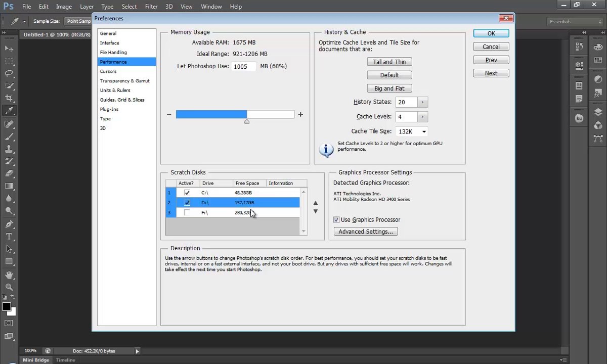Open the Adjustments panel icon
607x364 pixels.
pyautogui.click(x=598, y=80)
